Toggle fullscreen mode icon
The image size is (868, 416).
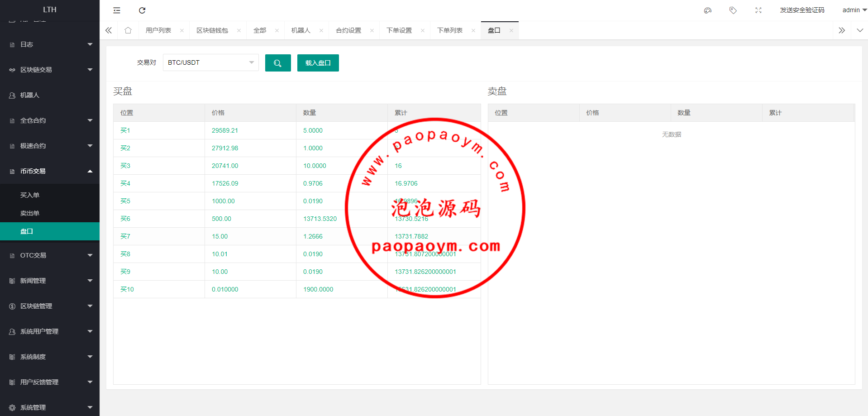tap(758, 10)
